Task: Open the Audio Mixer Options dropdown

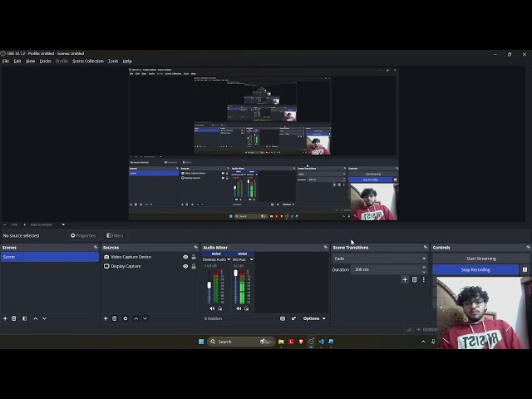Action: (x=314, y=318)
